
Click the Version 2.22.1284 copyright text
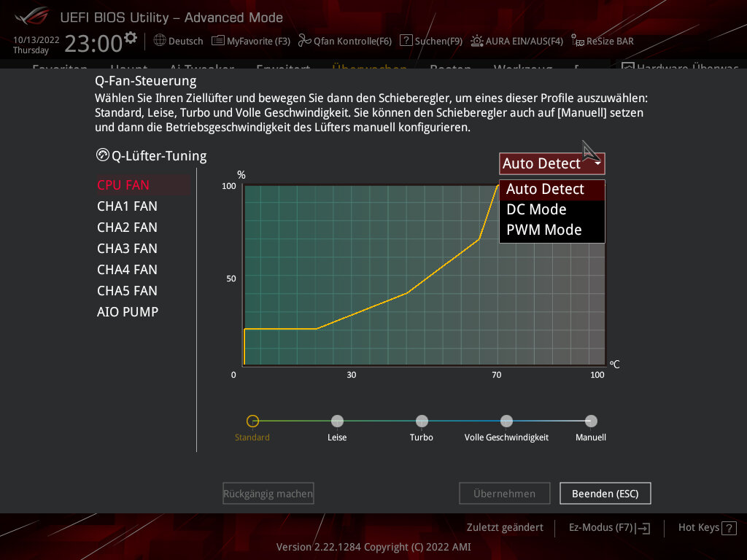click(373, 547)
